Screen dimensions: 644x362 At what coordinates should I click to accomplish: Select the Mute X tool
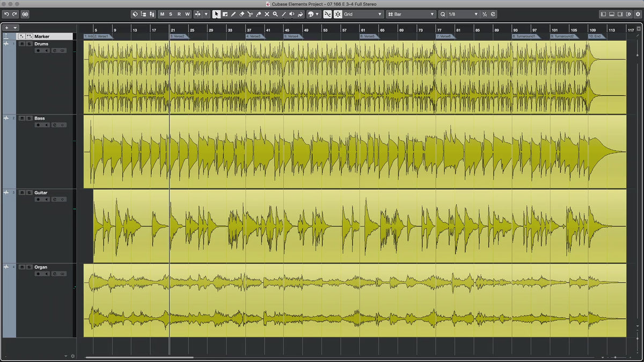(x=267, y=14)
